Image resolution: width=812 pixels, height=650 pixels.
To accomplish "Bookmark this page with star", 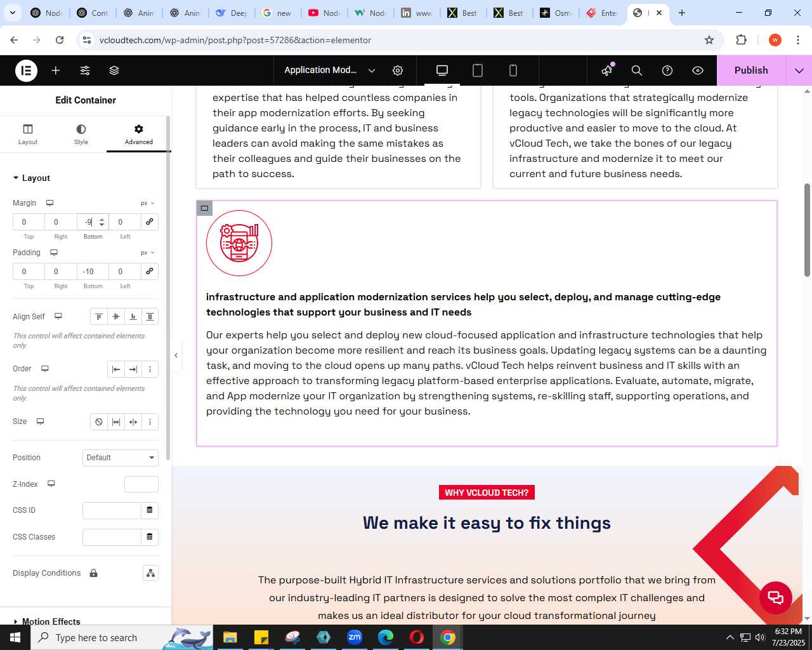I will point(709,40).
